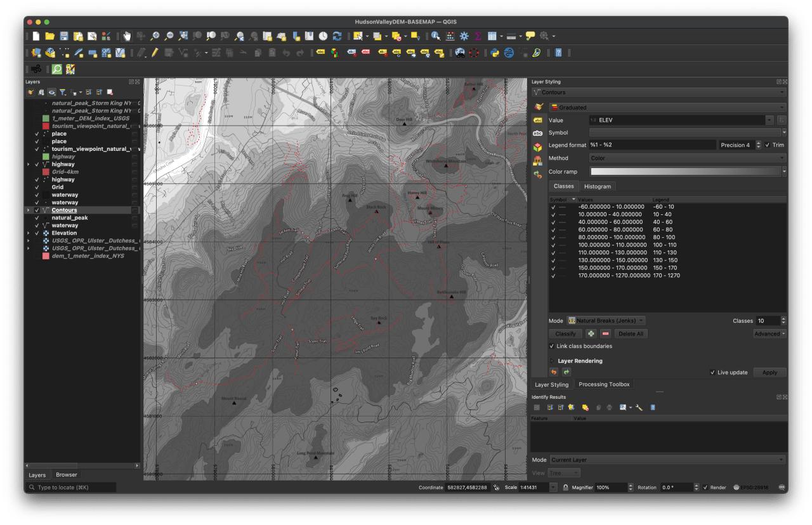The width and height of the screenshot is (812, 525).
Task: Select the Pan Map tool
Action: point(127,36)
